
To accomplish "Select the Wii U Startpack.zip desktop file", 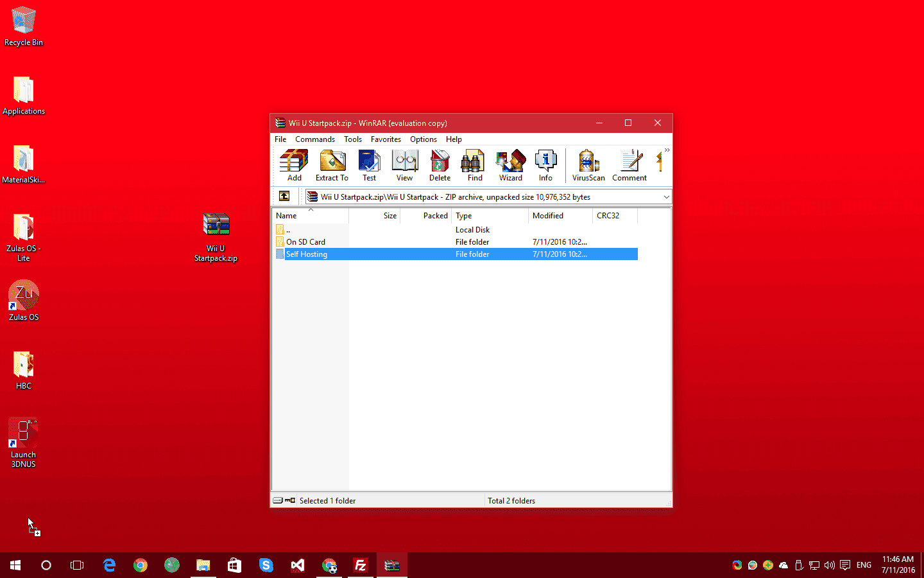I will (216, 238).
